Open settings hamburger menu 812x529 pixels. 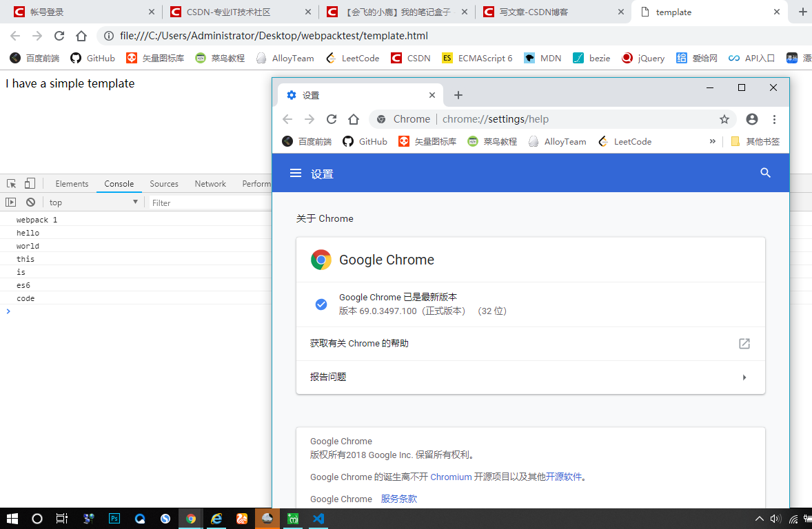click(295, 173)
